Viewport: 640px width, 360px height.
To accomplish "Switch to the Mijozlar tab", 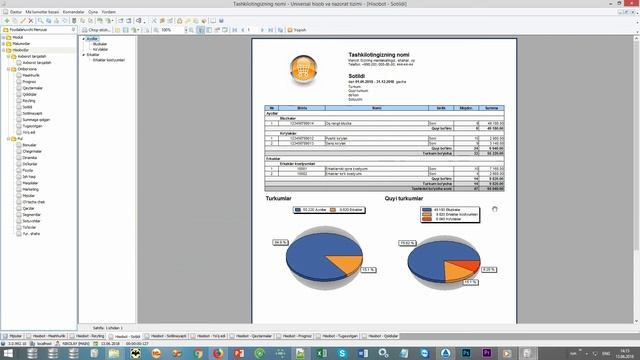I will 12,336.
